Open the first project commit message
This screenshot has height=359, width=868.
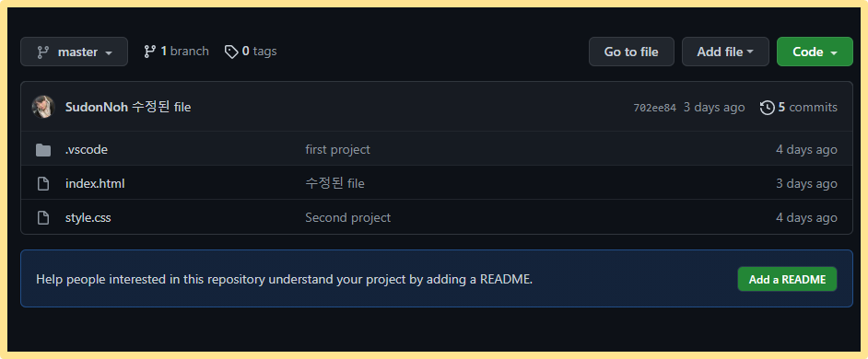tap(337, 149)
